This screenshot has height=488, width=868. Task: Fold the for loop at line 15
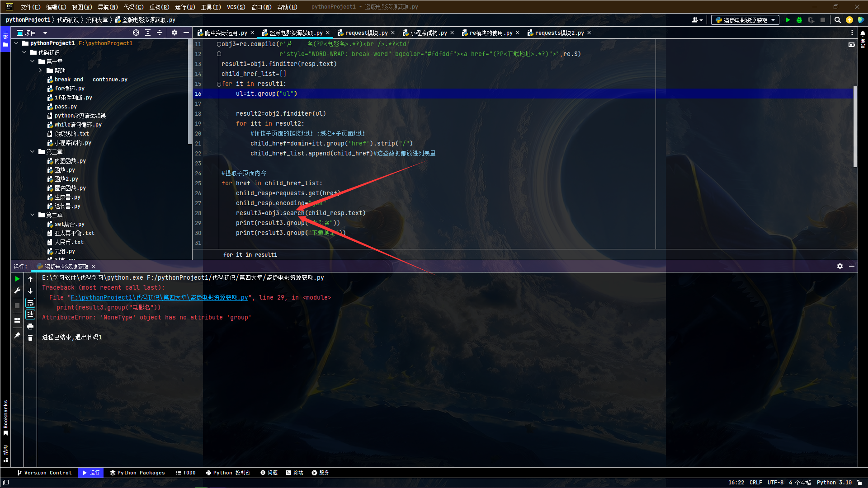(219, 84)
